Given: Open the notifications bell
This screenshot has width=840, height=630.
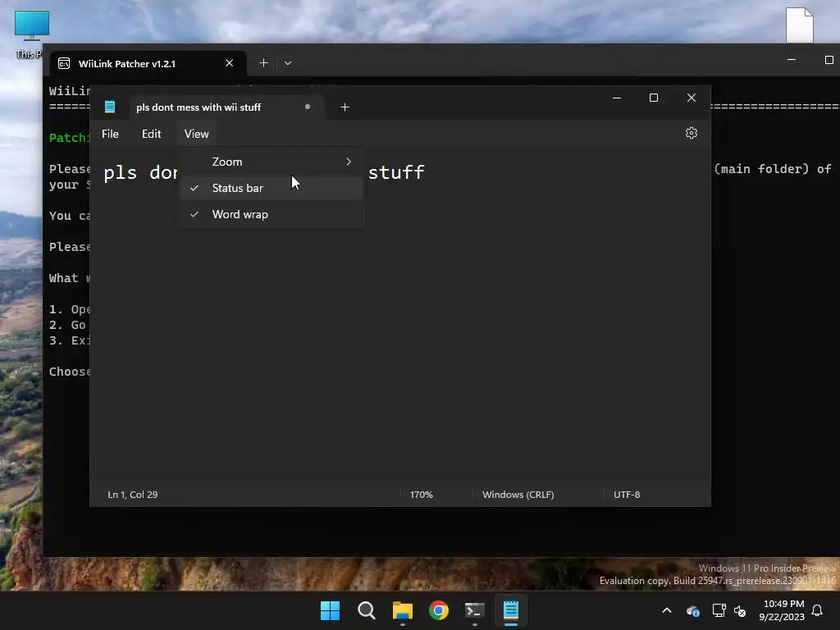Looking at the screenshot, I should pos(817,610).
